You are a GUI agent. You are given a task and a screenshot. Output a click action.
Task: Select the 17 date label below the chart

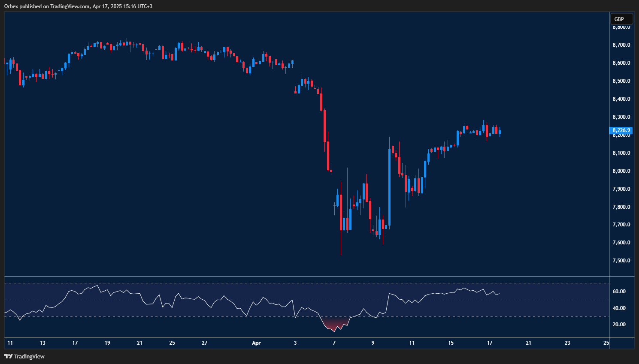(x=490, y=343)
